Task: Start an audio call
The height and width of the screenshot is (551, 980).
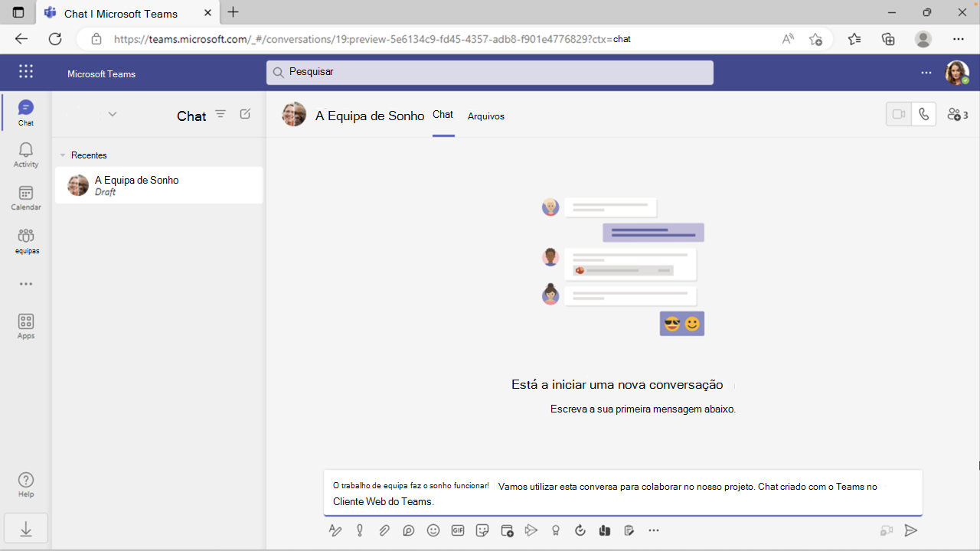Action: 924,115
